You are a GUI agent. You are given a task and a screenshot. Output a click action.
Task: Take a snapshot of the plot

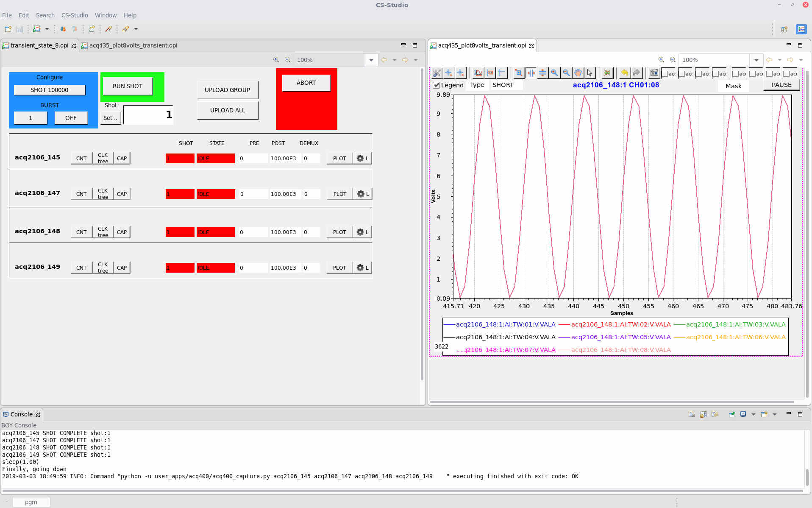[654, 73]
